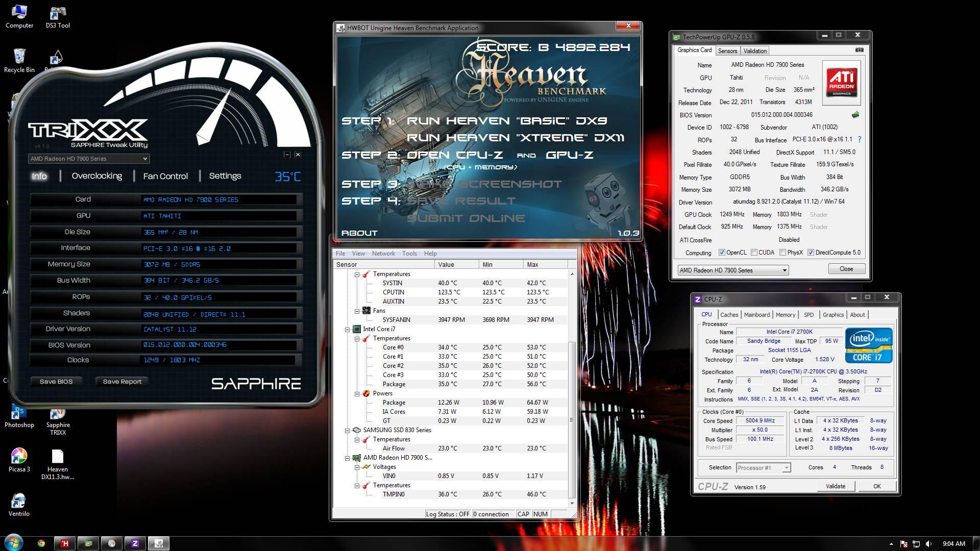Toggle the OpenCL checkbox

tap(722, 253)
